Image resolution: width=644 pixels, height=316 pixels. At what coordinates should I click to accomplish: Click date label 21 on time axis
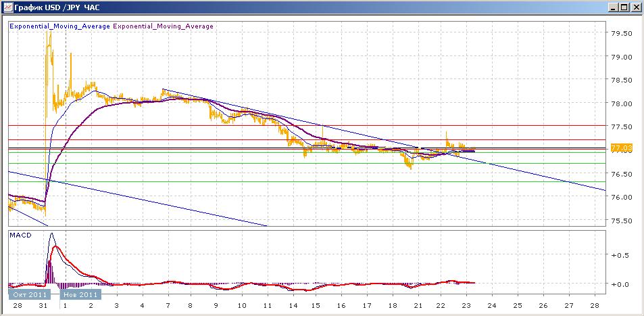click(x=418, y=307)
